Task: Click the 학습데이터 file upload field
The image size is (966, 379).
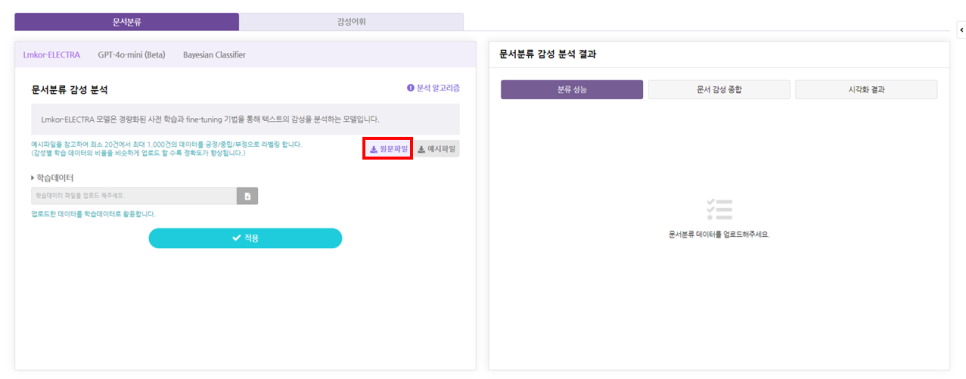Action: 134,196
